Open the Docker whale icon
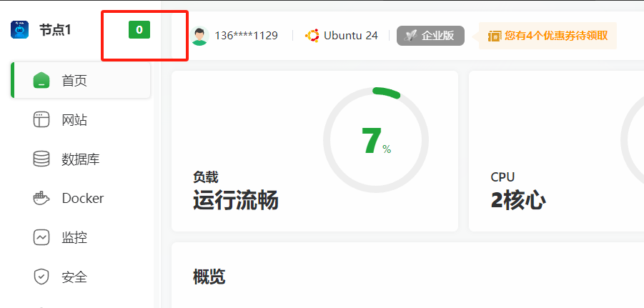 (41, 199)
